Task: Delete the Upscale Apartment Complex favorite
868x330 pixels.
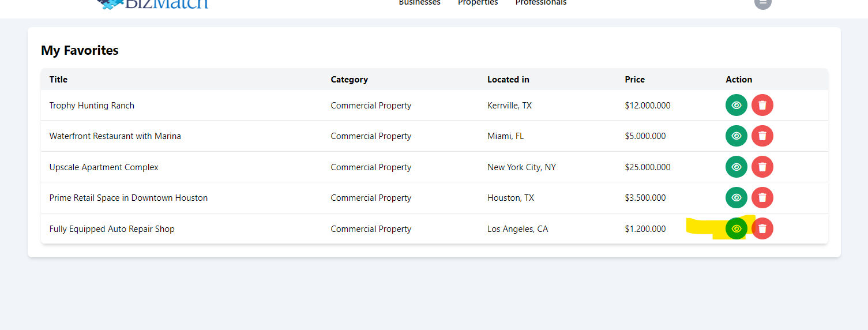Action: pyautogui.click(x=762, y=167)
